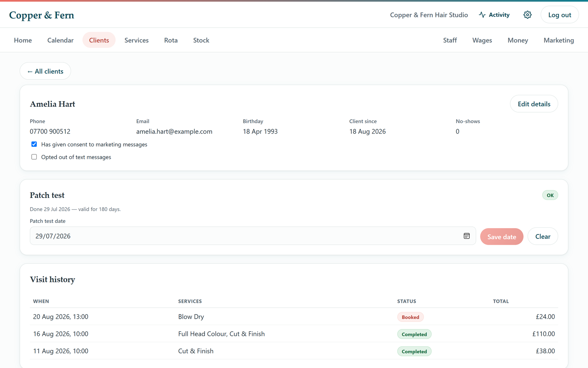588x368 pixels.
Task: Click the Patch test date input field
Action: point(253,236)
